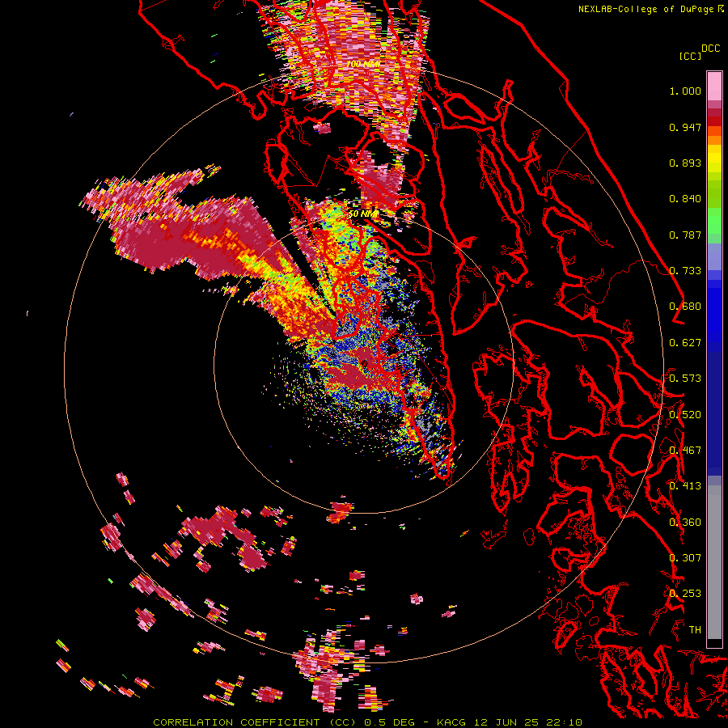Screen dimensions: 728x728
Task: Select the 0.893 scale value
Action: (685, 163)
